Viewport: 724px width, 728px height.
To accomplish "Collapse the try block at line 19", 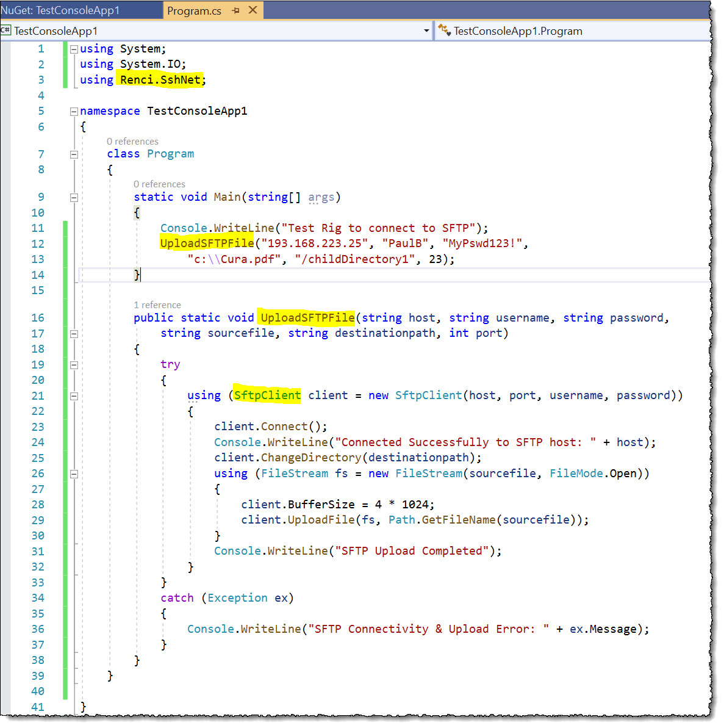I will (74, 365).
